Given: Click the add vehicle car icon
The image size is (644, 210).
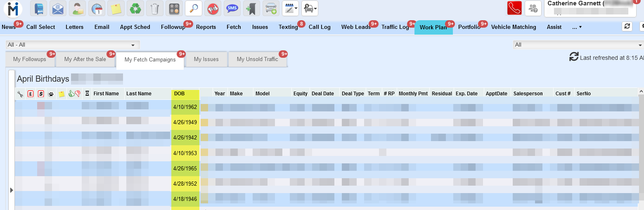Looking at the screenshot, I should point(271,8).
